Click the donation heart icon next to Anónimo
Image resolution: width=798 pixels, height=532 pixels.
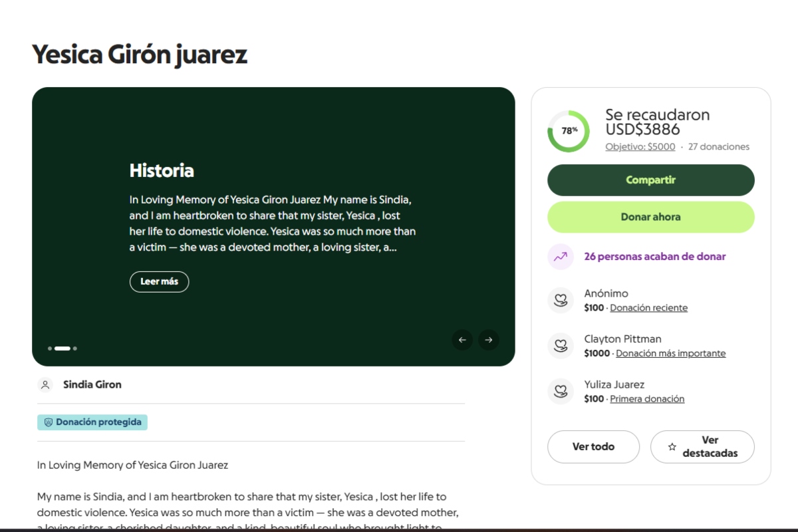coord(561,301)
